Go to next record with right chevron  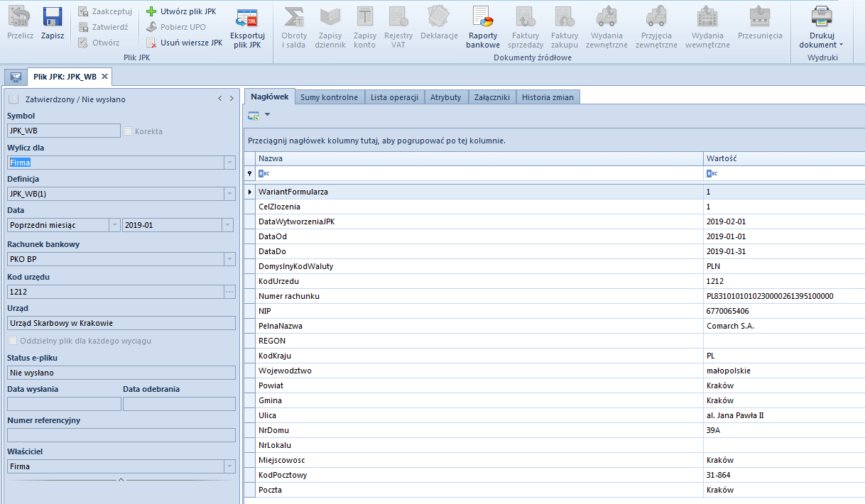(232, 99)
